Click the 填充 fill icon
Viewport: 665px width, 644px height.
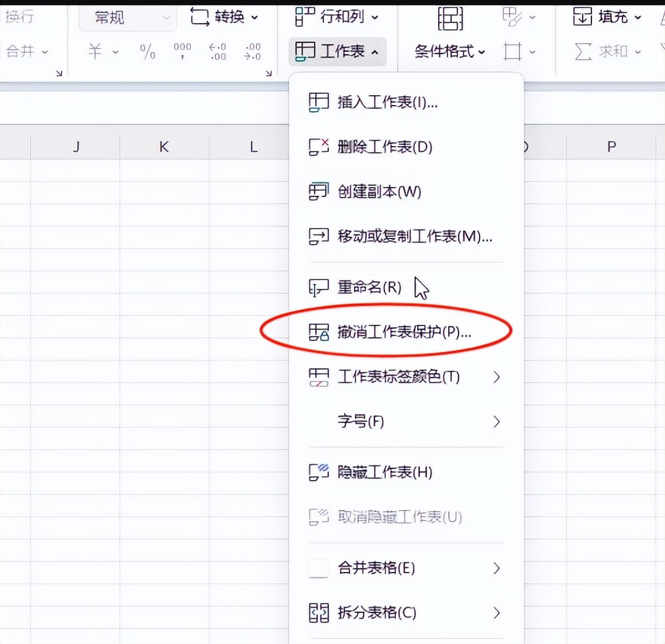click(583, 17)
